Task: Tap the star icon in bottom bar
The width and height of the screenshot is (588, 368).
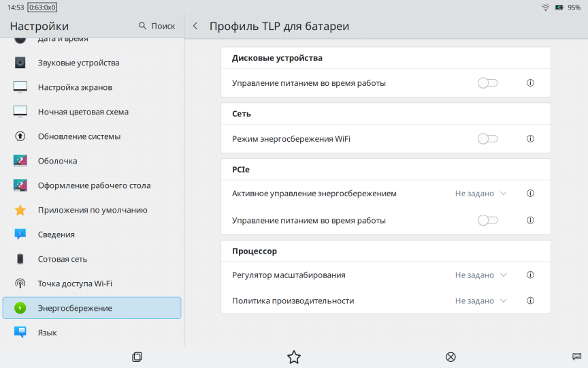Action: (294, 357)
